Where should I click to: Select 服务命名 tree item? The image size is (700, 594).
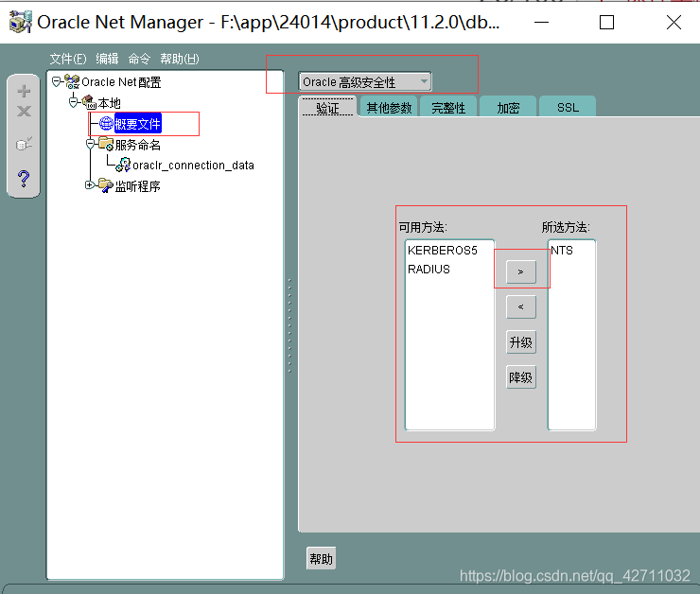pos(137,145)
